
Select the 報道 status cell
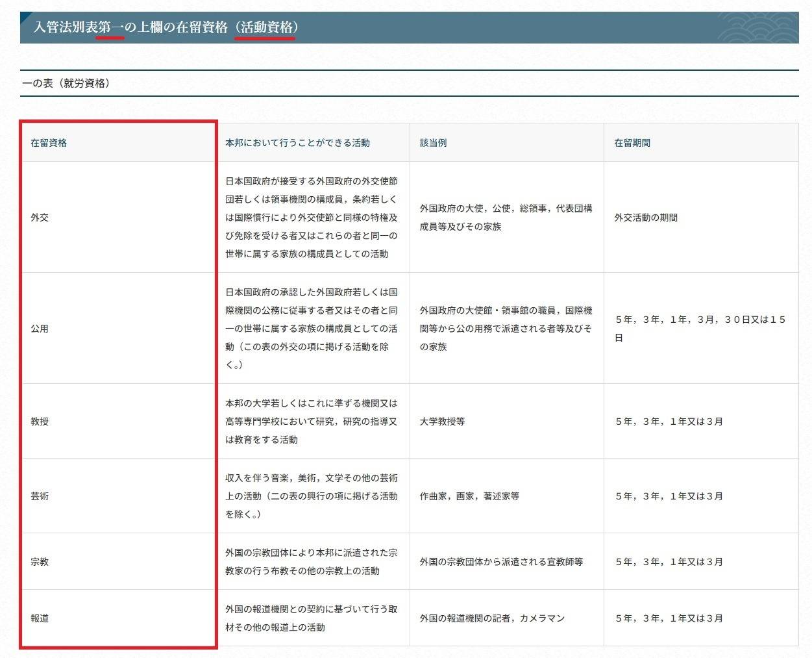pyautogui.click(x=40, y=618)
